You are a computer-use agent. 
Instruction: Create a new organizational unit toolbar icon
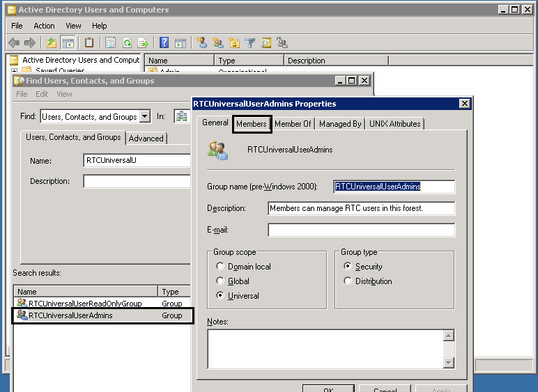point(234,42)
